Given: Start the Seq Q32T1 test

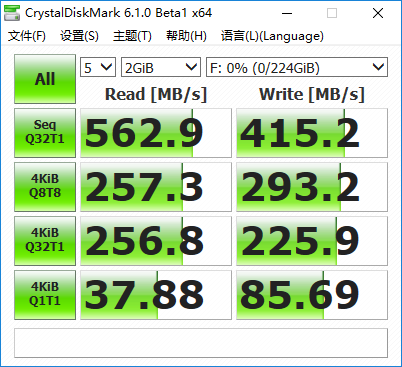Looking at the screenshot, I should 45,133.
